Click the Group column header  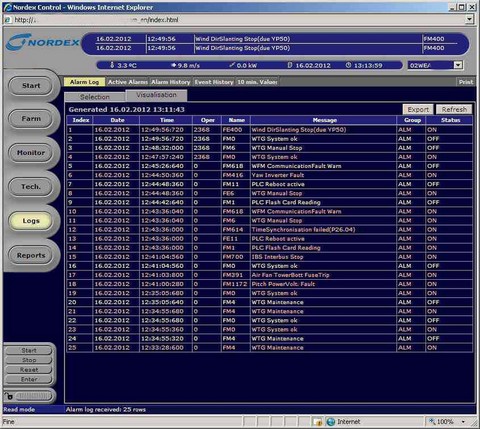(x=412, y=120)
